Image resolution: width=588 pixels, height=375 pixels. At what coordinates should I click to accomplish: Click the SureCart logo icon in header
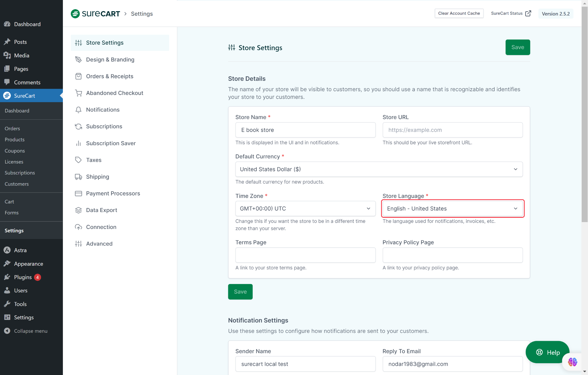75,14
